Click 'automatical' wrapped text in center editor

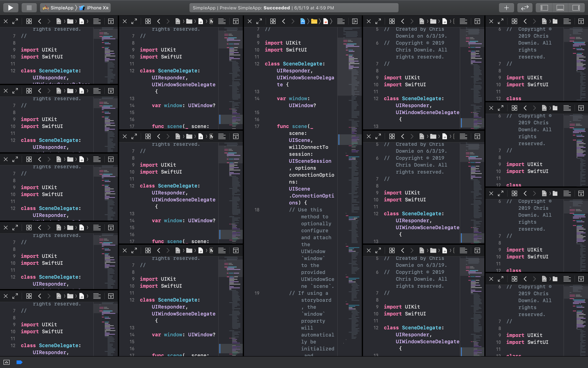point(317,335)
